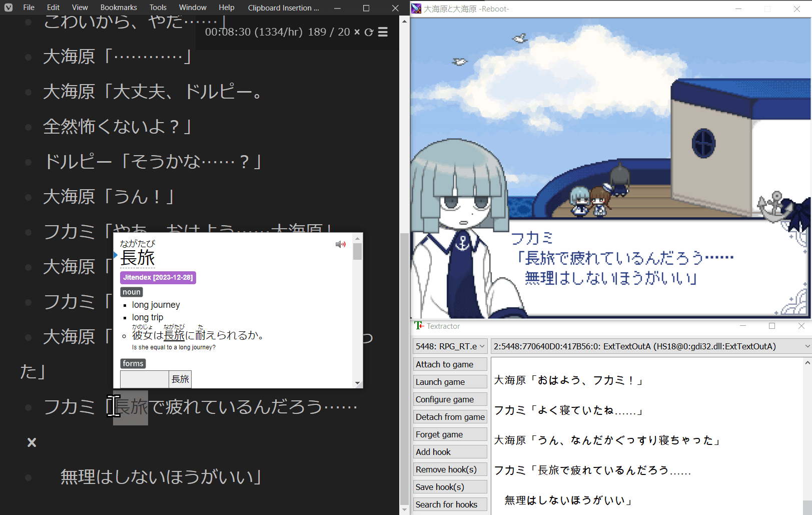This screenshot has width=812, height=515.
Task: Click the dictionary popup scrollbar
Action: pos(358,250)
